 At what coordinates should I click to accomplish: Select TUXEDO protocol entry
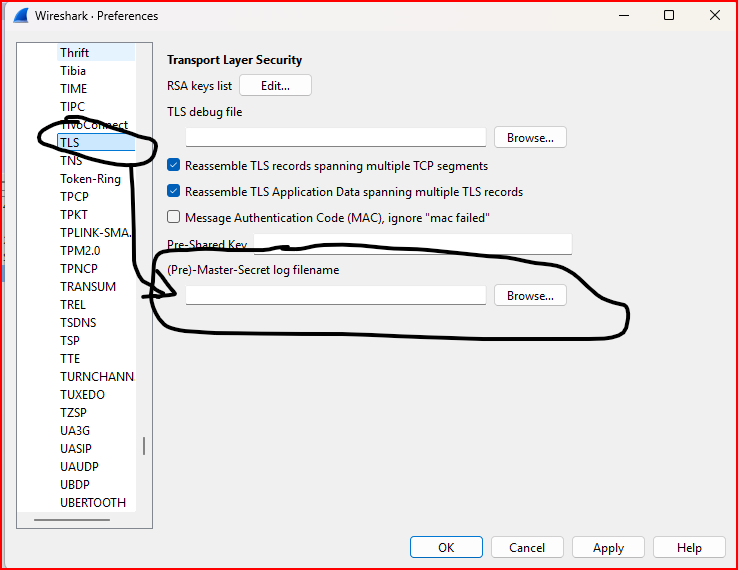pos(82,394)
